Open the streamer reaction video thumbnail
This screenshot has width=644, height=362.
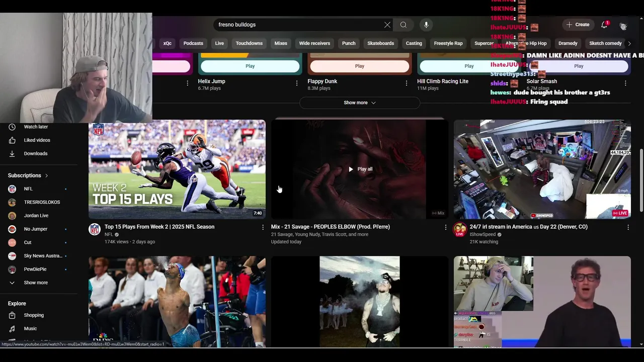542,302
